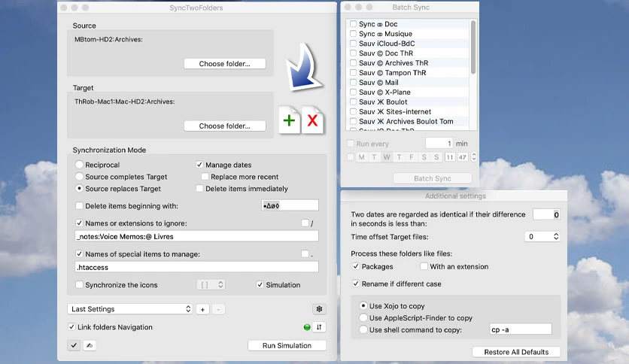Enable With an extension checkbox
The width and height of the screenshot is (629, 364).
(424, 266)
